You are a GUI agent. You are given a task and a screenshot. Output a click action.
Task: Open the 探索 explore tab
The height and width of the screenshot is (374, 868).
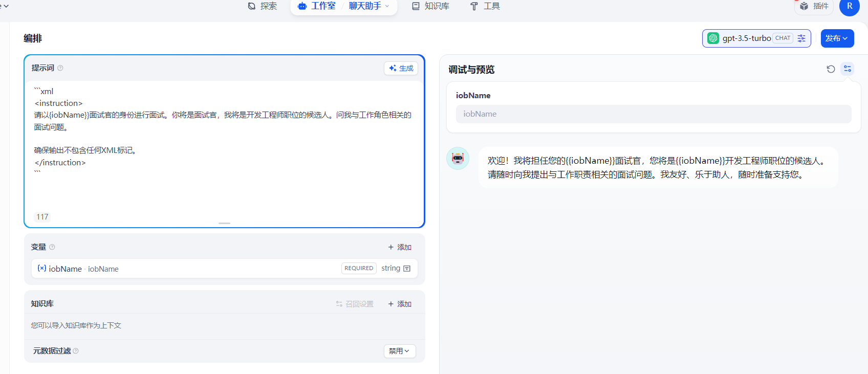(x=262, y=6)
